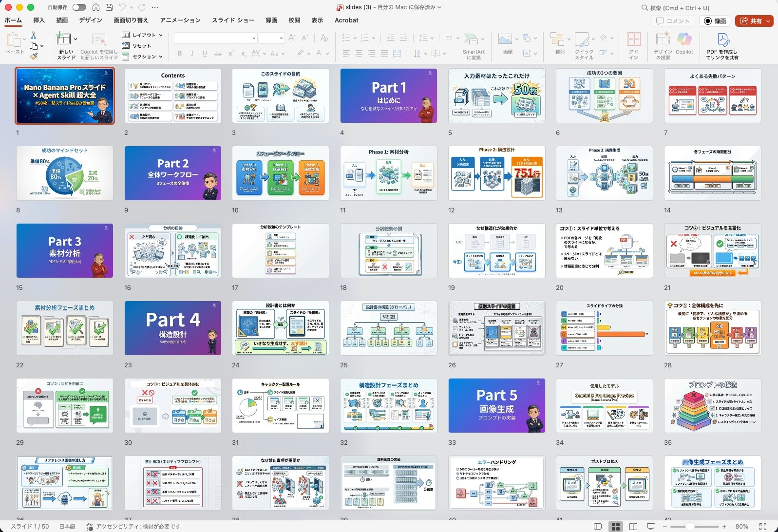Click the リセット button
This screenshot has height=532, width=778.
tap(137, 46)
